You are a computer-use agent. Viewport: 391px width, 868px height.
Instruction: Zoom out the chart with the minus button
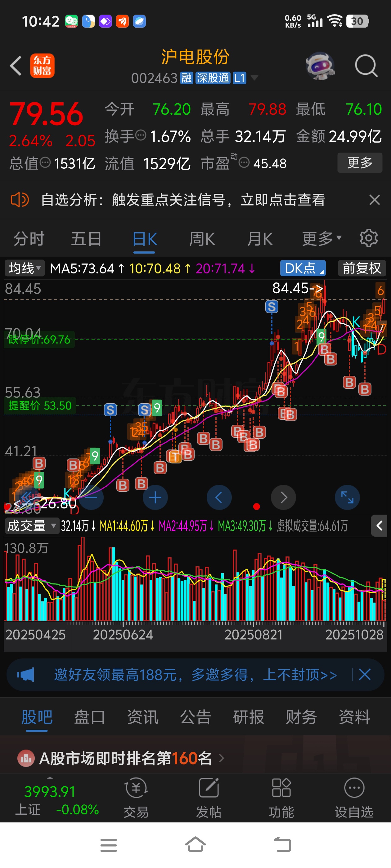[x=91, y=497]
